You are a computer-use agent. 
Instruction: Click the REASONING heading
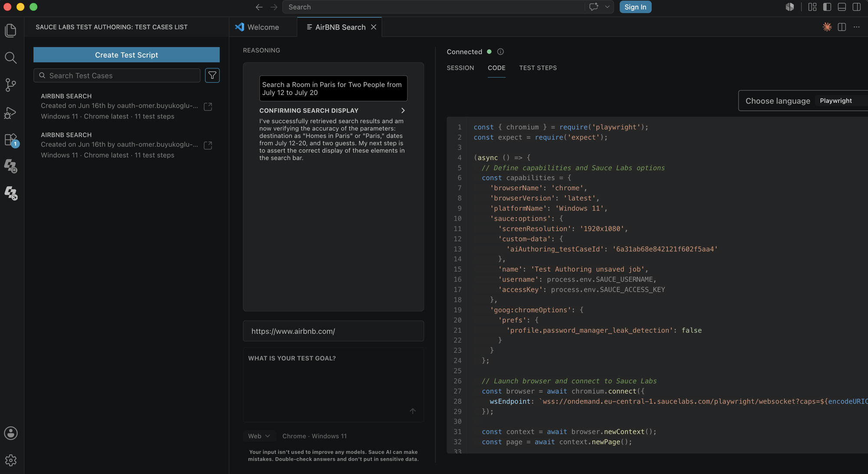click(x=261, y=50)
